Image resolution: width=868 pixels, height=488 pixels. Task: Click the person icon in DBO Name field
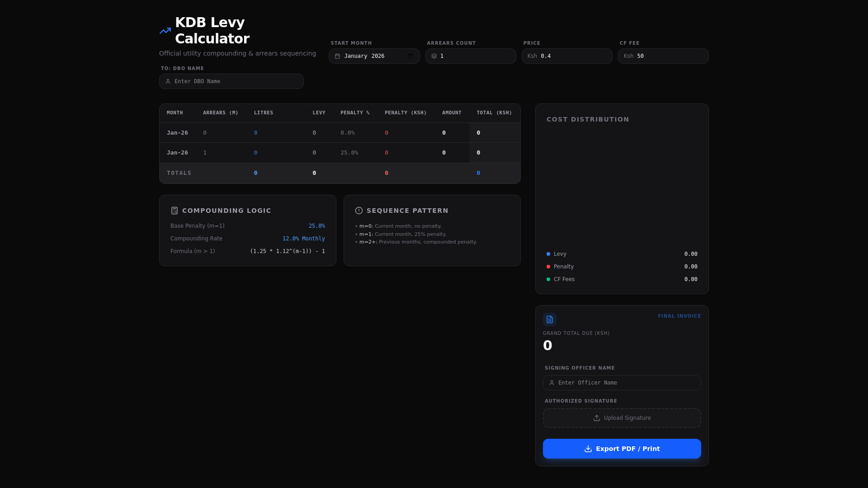(168, 81)
